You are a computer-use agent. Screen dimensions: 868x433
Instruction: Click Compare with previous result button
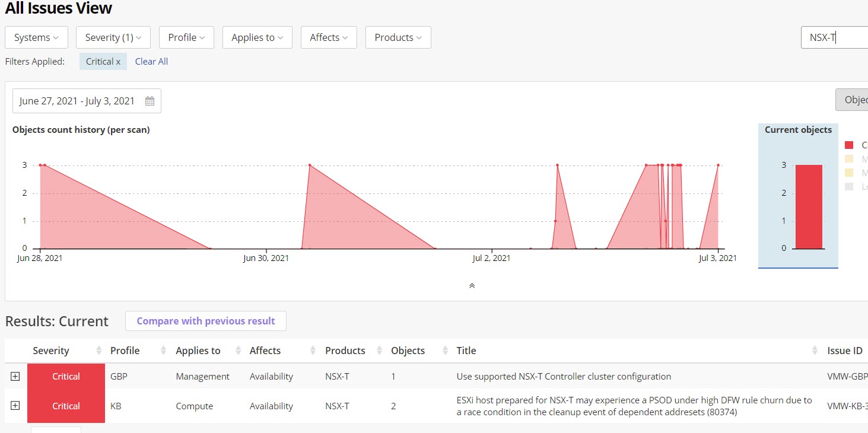point(205,321)
